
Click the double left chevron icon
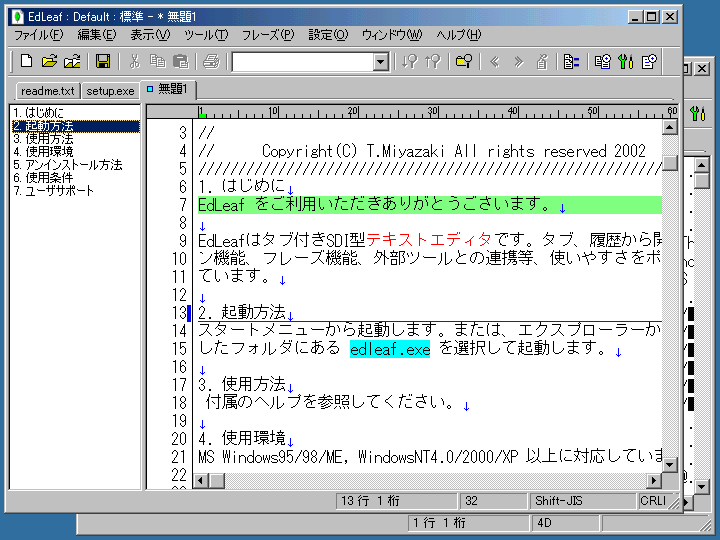tap(495, 61)
